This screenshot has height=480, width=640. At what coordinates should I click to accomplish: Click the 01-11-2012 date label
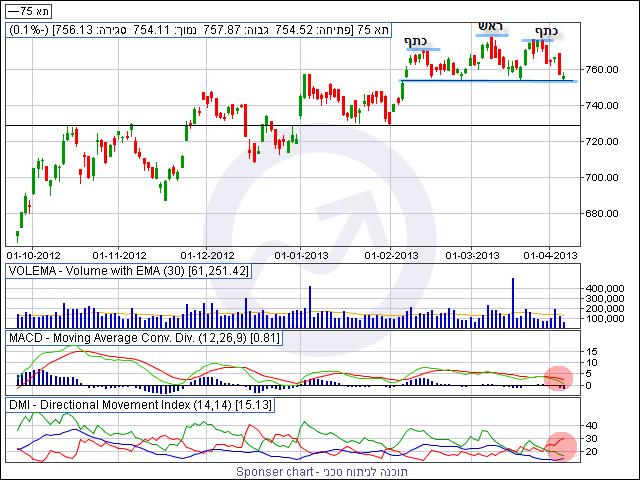click(x=119, y=256)
